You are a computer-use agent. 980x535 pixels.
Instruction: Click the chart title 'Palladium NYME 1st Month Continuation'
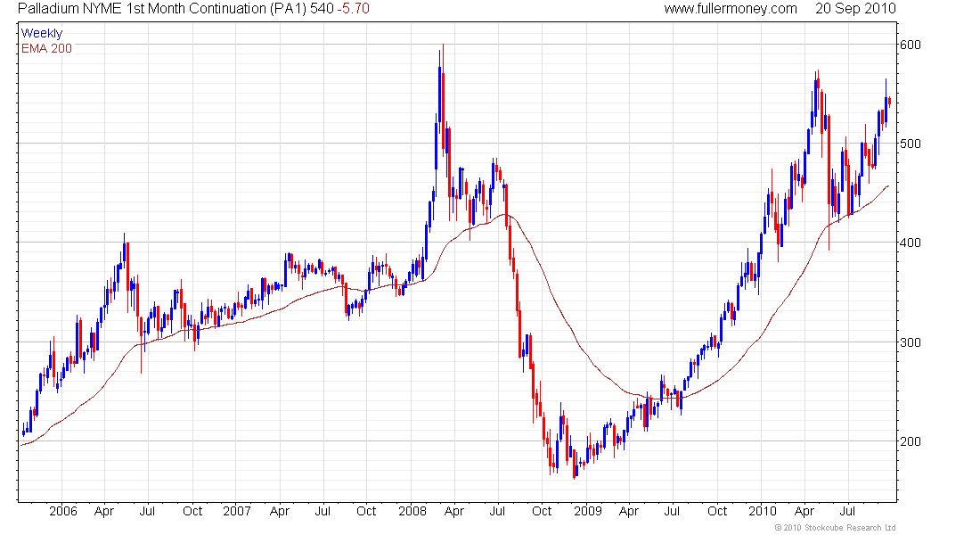143,9
